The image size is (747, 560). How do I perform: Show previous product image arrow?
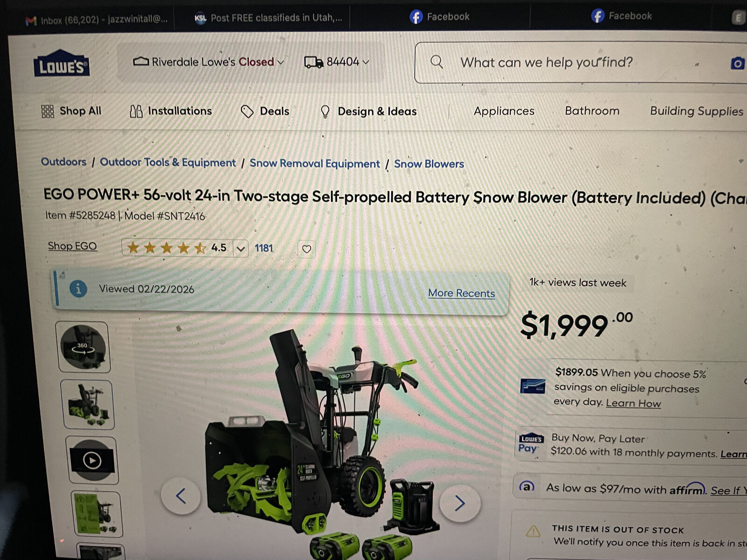[x=181, y=496]
